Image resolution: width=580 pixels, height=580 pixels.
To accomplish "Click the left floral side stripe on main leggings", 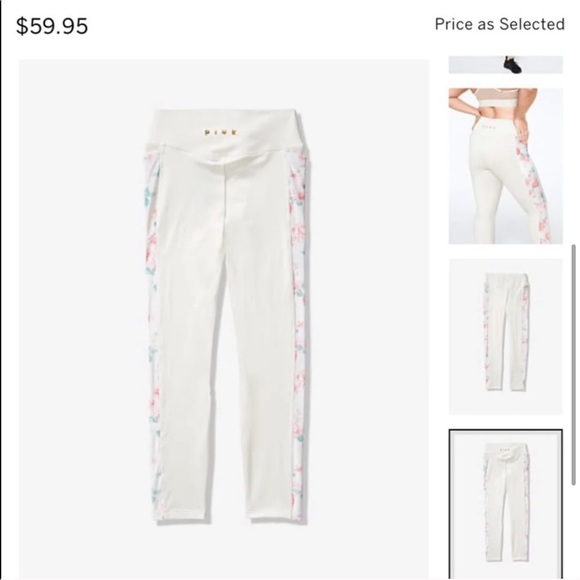I will click(x=152, y=333).
